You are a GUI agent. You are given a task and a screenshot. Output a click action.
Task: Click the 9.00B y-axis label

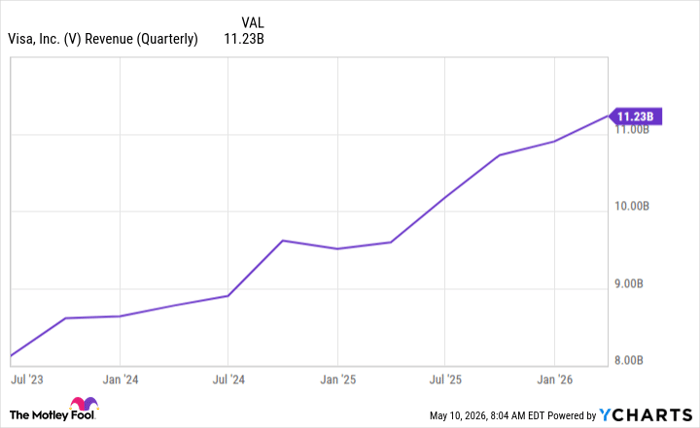click(629, 283)
